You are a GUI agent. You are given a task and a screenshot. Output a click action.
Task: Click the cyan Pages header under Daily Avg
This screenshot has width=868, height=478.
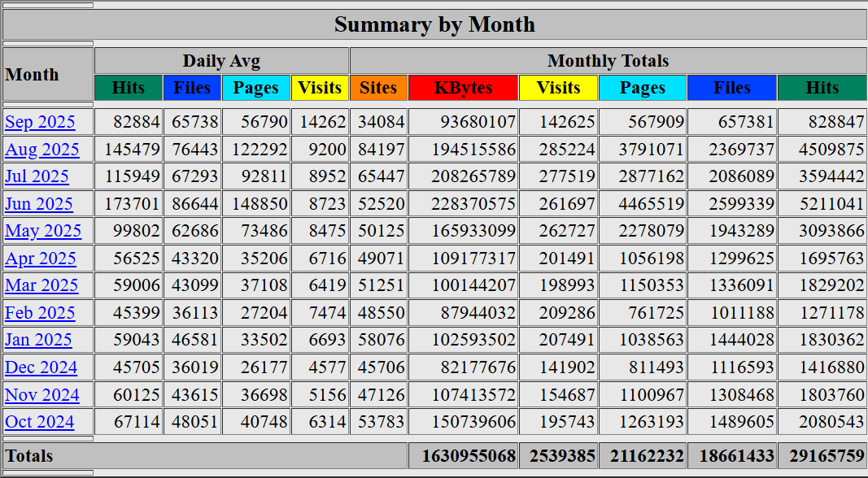pos(255,88)
